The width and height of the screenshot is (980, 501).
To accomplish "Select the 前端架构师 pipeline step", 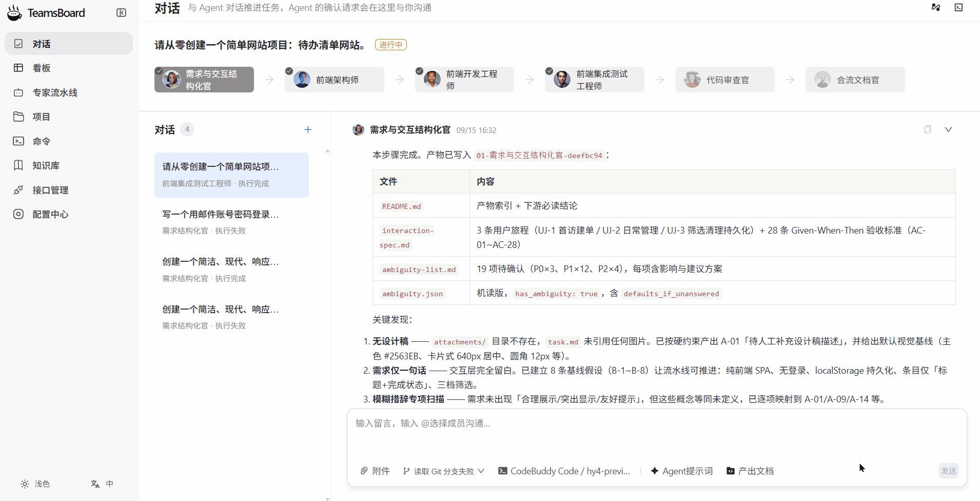I will 335,80.
